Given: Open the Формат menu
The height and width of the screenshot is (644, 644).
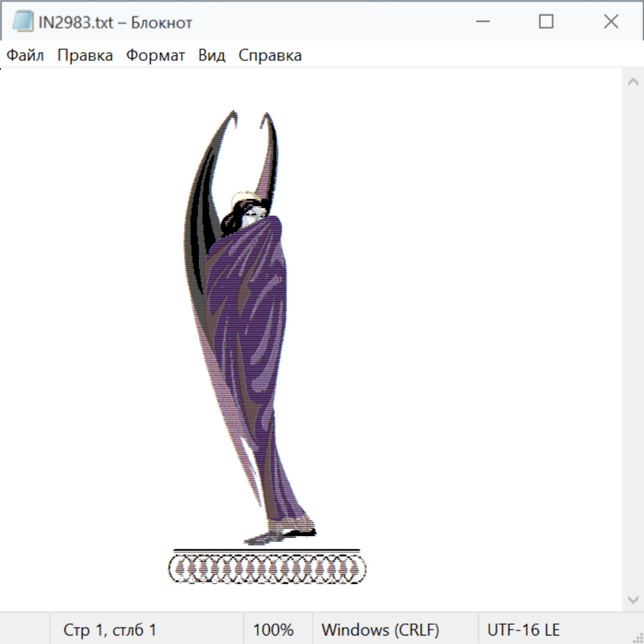Looking at the screenshot, I should click(x=155, y=56).
